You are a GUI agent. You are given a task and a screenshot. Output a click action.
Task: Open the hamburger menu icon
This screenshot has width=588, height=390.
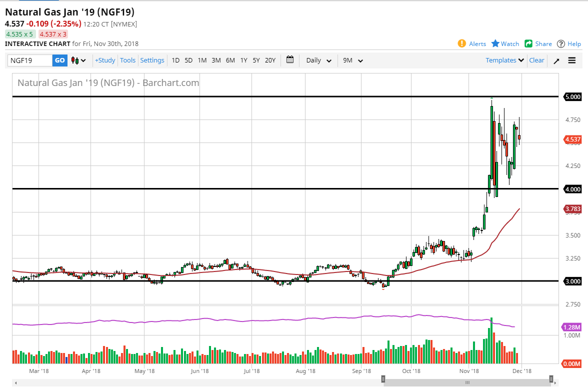[x=572, y=60]
